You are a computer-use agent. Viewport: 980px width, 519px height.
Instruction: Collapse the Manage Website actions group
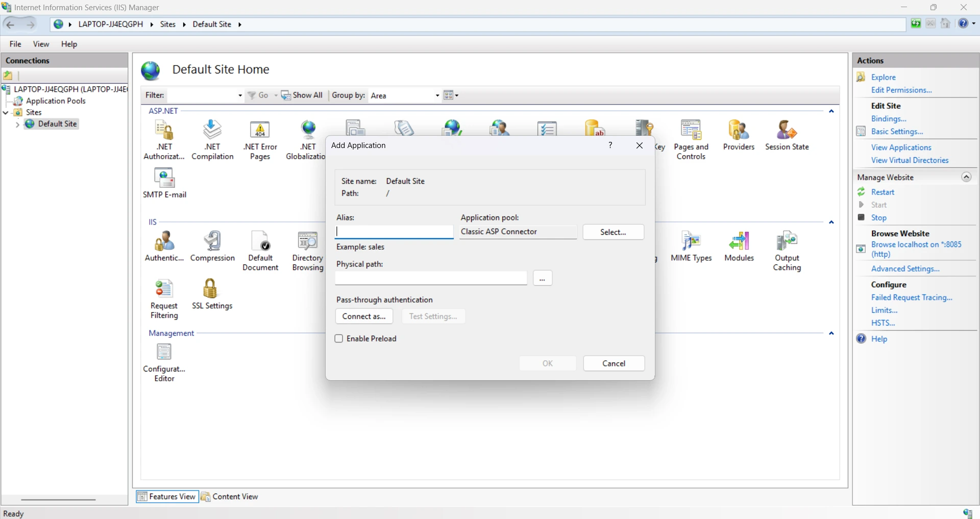pyautogui.click(x=966, y=177)
